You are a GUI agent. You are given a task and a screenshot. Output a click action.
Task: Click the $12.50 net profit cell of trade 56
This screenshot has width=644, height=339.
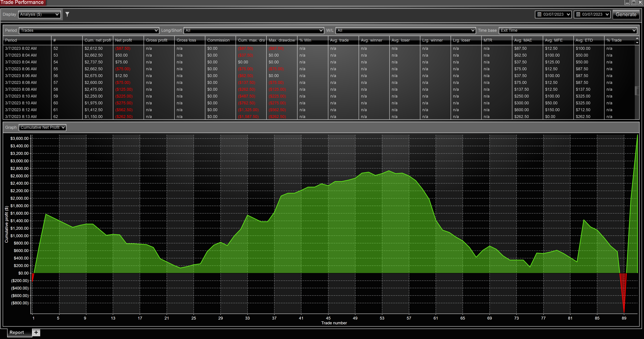(128, 76)
